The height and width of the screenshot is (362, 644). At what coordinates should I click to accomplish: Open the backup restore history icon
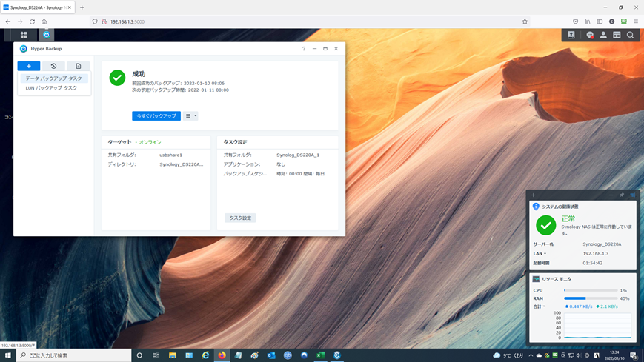(x=53, y=66)
